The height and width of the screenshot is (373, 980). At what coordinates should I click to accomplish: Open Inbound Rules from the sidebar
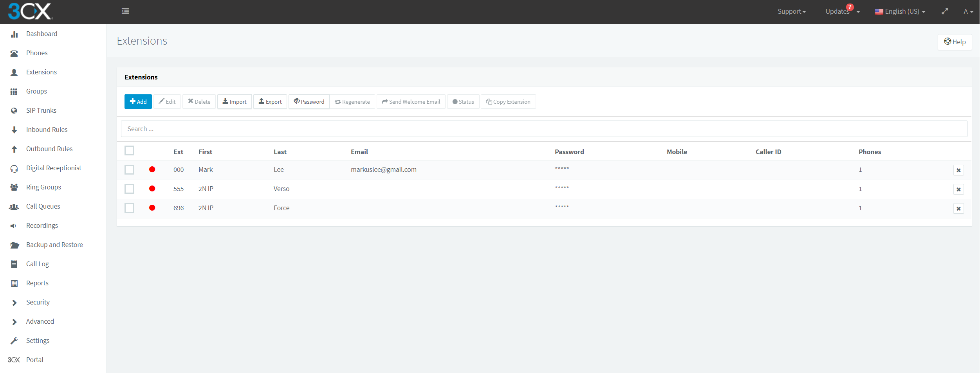47,130
